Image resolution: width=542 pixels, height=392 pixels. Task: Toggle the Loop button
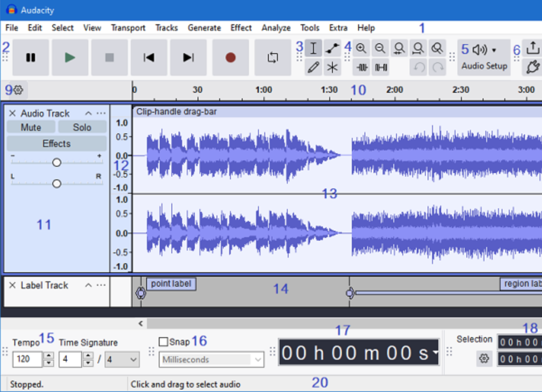[x=272, y=58]
